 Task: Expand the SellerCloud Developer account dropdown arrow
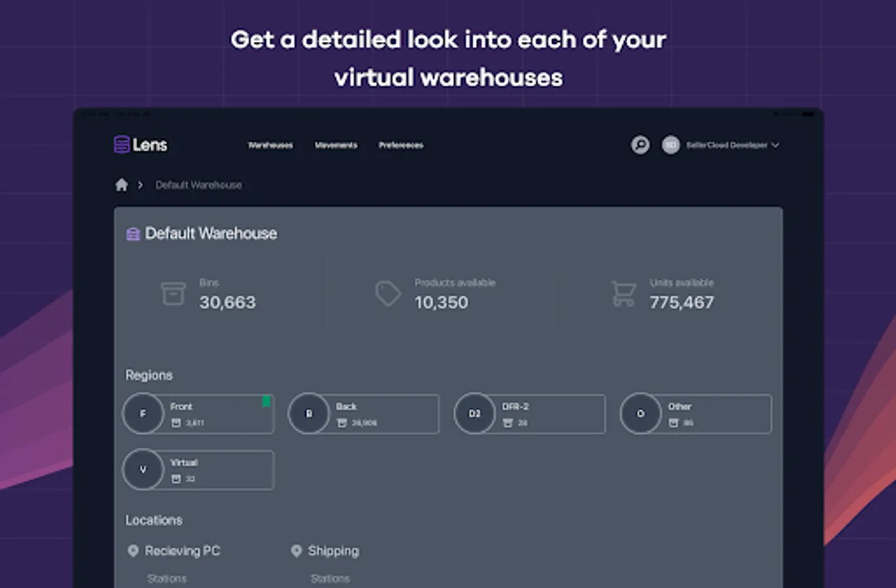775,145
